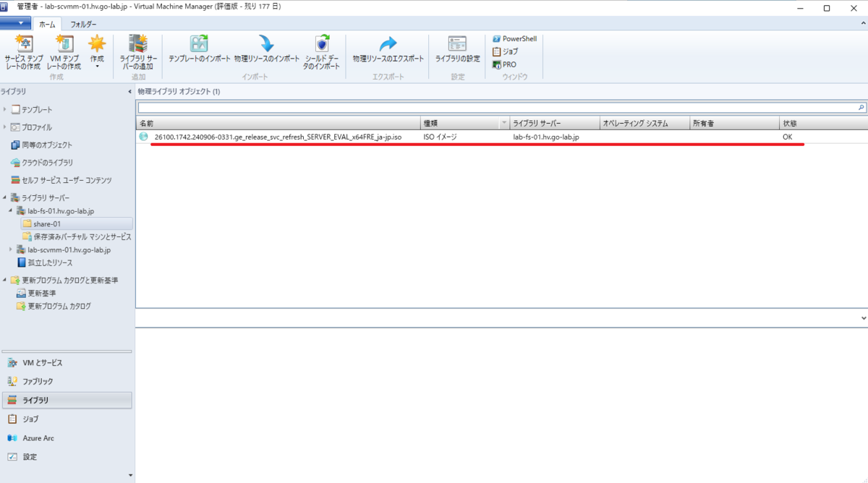Sort by the 状態 column header

click(823, 124)
